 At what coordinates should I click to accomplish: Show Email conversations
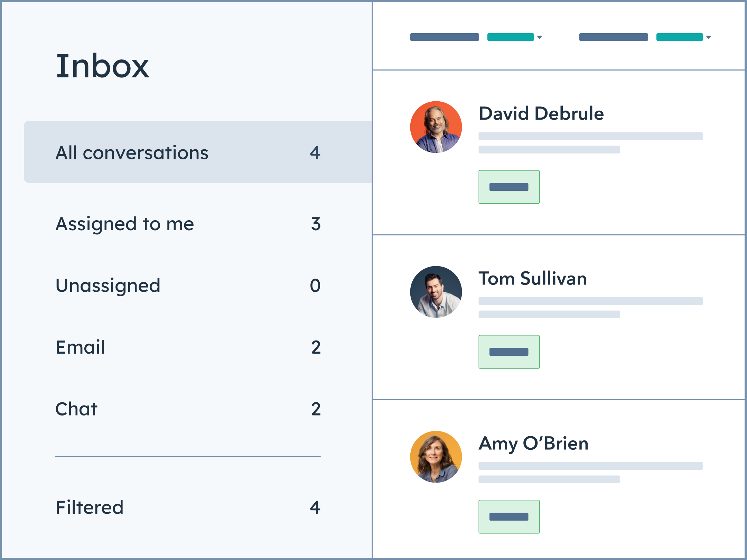coord(80,347)
